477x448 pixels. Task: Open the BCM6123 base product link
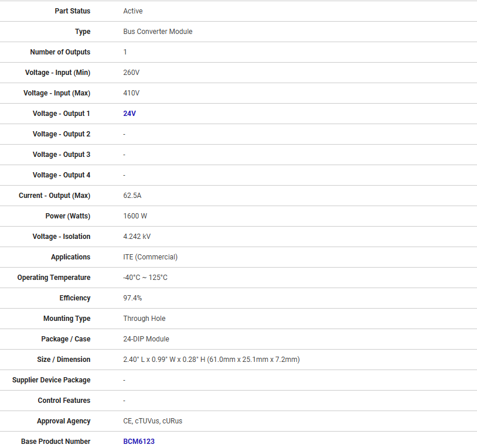[138, 442]
